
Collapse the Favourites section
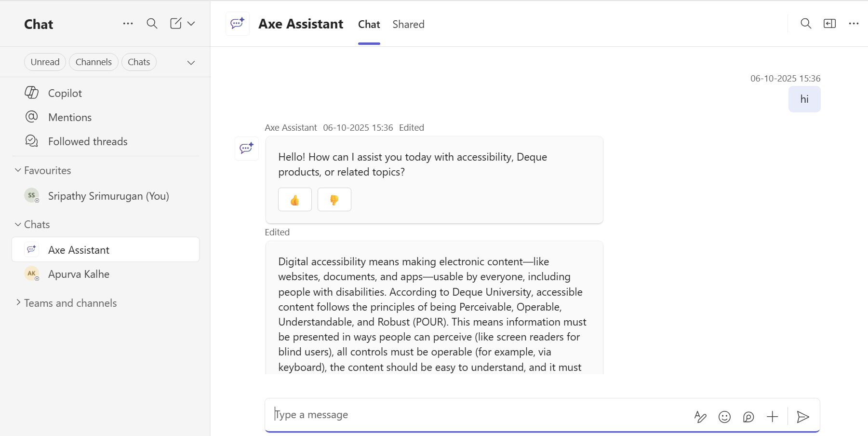tap(17, 170)
